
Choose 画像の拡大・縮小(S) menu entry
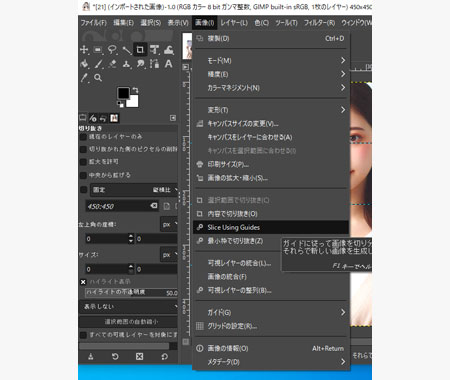271,178
